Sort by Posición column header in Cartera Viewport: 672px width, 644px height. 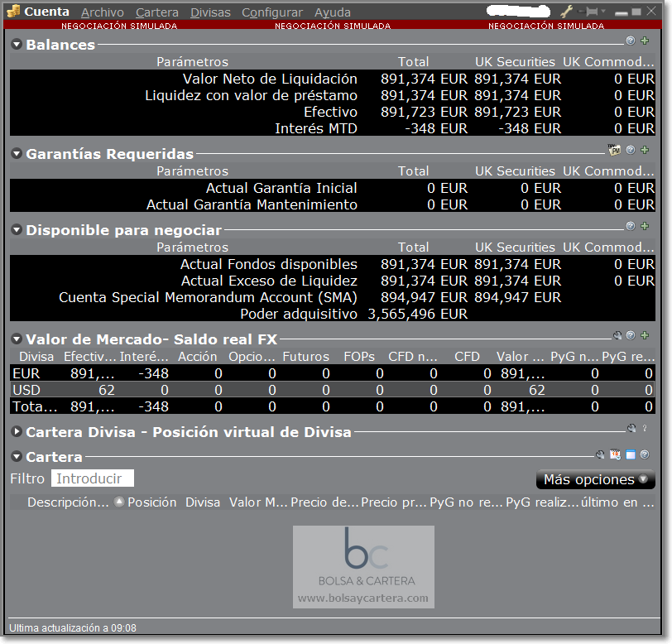pos(151,502)
